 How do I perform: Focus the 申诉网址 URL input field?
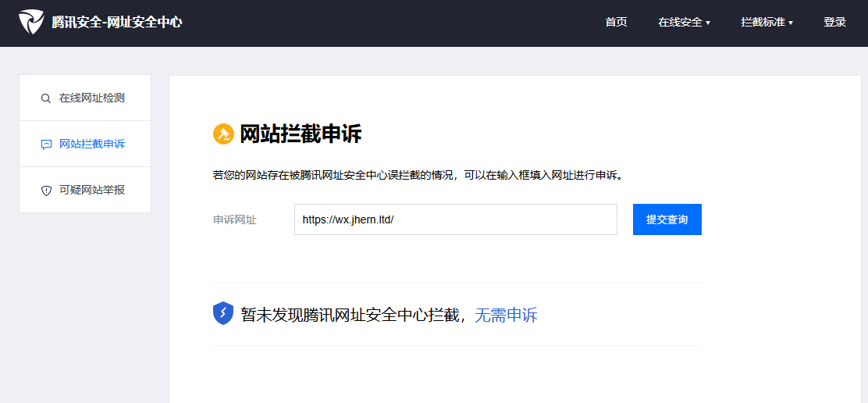(456, 219)
